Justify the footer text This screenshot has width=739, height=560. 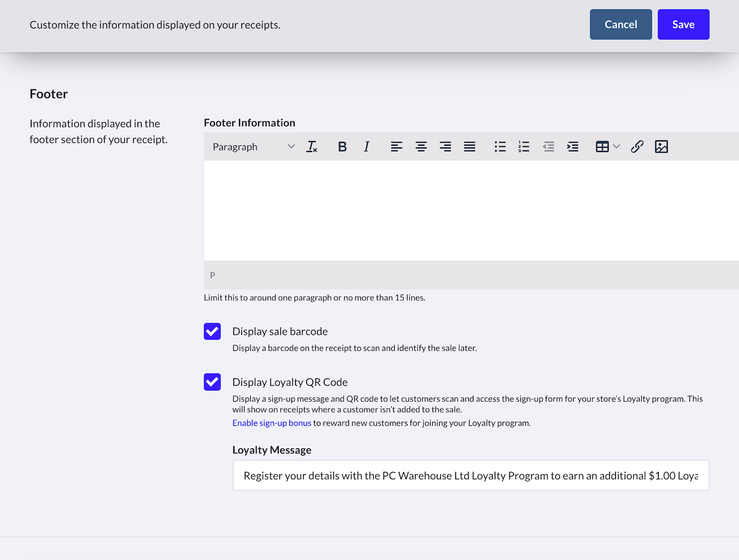pos(469,147)
